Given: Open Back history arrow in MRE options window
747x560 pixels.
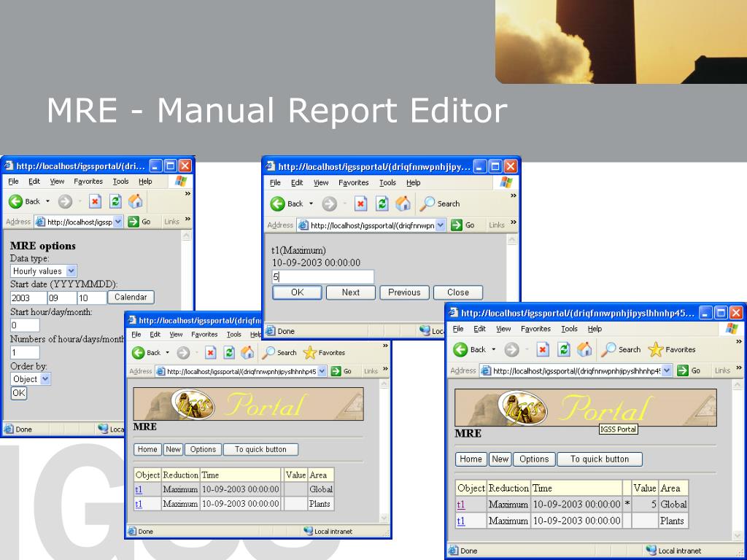Looking at the screenshot, I should point(47,201).
